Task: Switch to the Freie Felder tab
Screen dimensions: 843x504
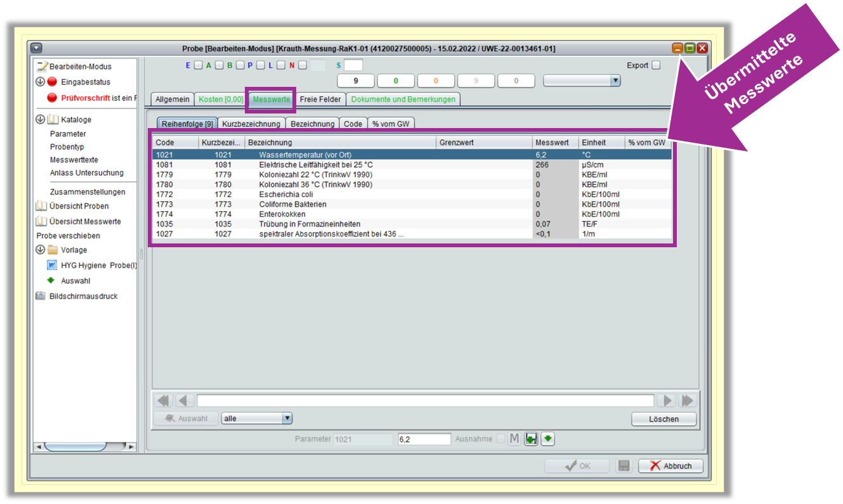Action: pos(320,100)
